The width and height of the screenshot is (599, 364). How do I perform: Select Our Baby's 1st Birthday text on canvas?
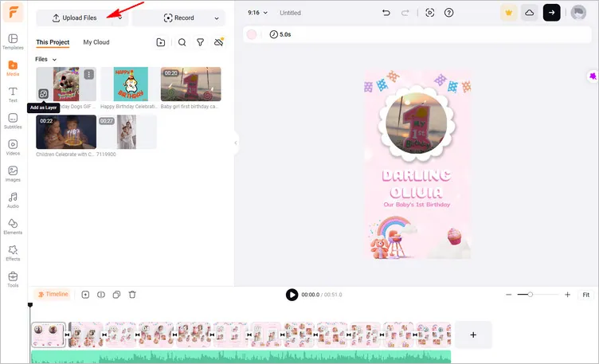pyautogui.click(x=417, y=205)
